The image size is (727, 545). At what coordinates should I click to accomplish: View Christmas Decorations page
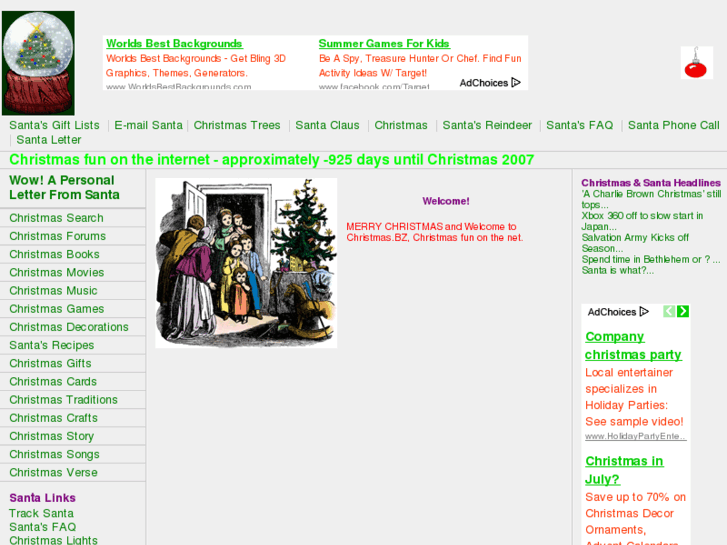click(69, 327)
